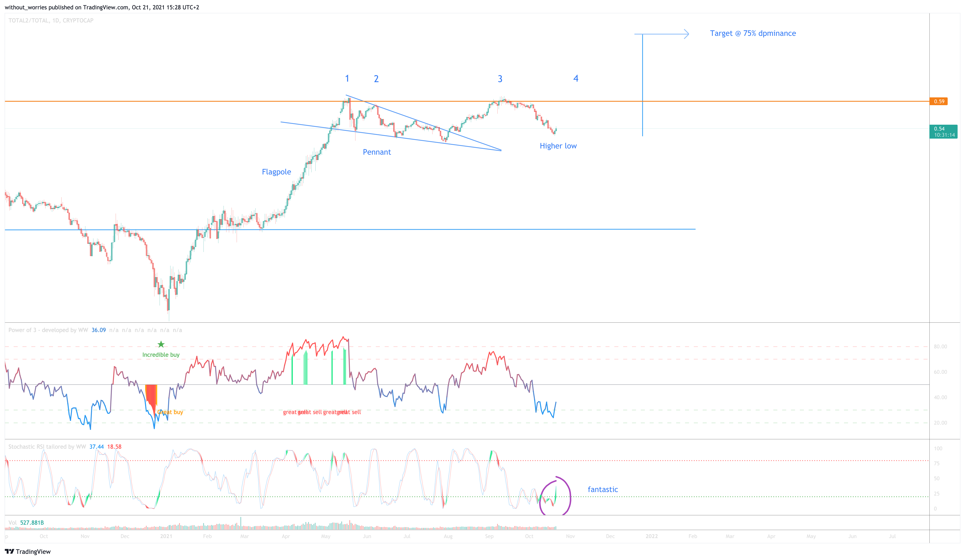Click the 37.44 Stochastic RSI value

(x=96, y=447)
